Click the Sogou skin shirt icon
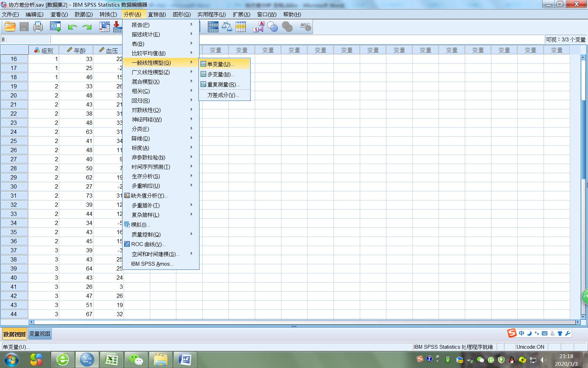 (560, 333)
